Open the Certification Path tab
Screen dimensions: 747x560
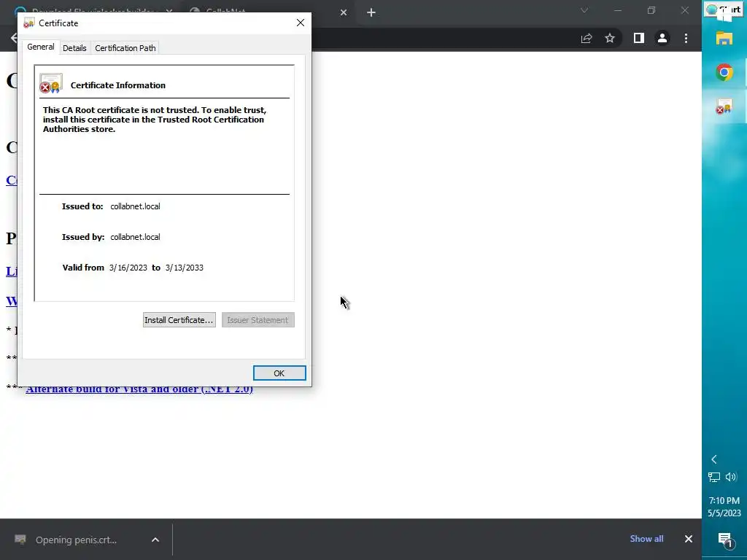coord(125,48)
